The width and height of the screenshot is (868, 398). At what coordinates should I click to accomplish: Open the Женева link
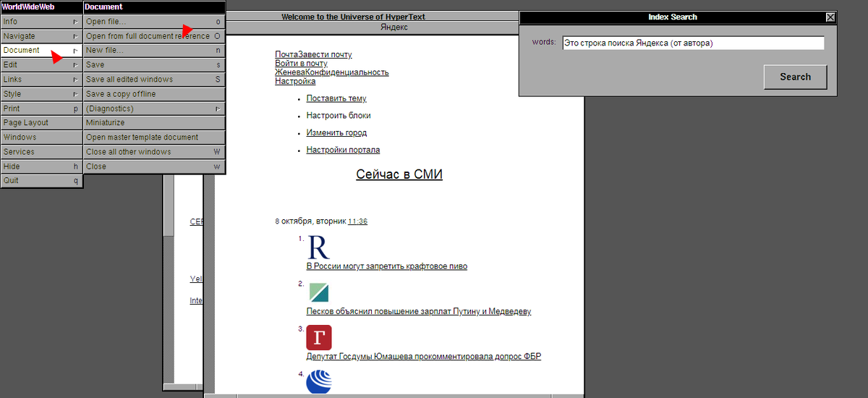[x=290, y=72]
